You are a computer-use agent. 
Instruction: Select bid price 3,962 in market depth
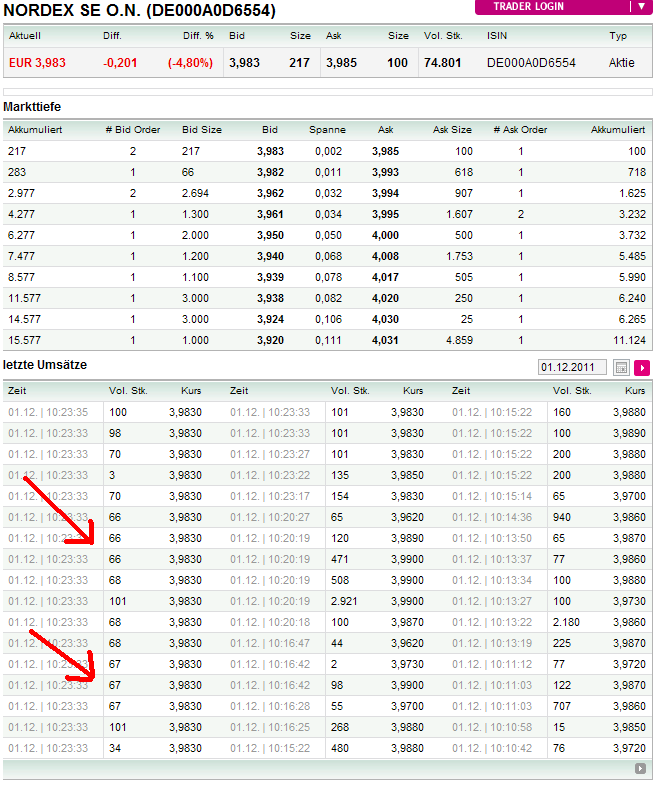point(270,193)
